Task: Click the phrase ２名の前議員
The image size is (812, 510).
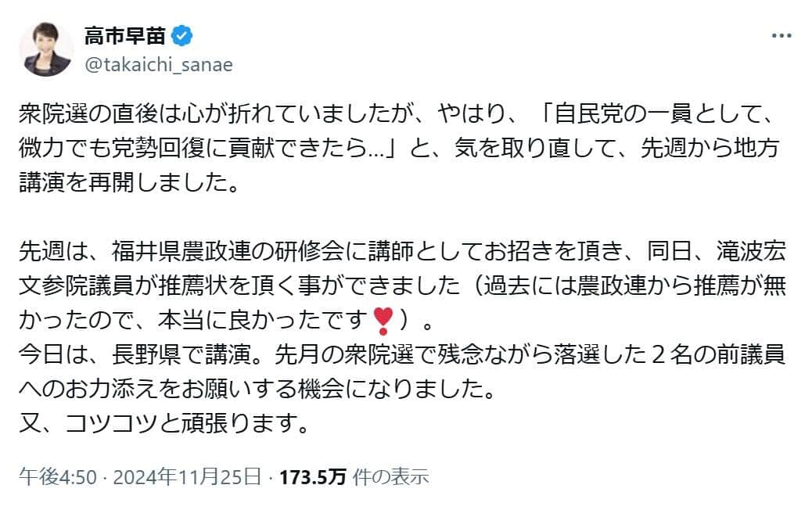Action: 710,355
